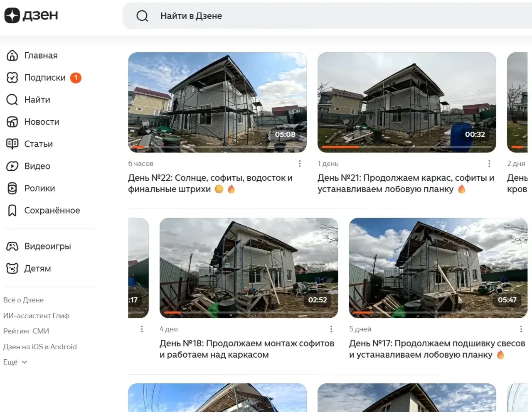Click the '4 дня' timestamp
532x412 pixels.
(x=169, y=329)
